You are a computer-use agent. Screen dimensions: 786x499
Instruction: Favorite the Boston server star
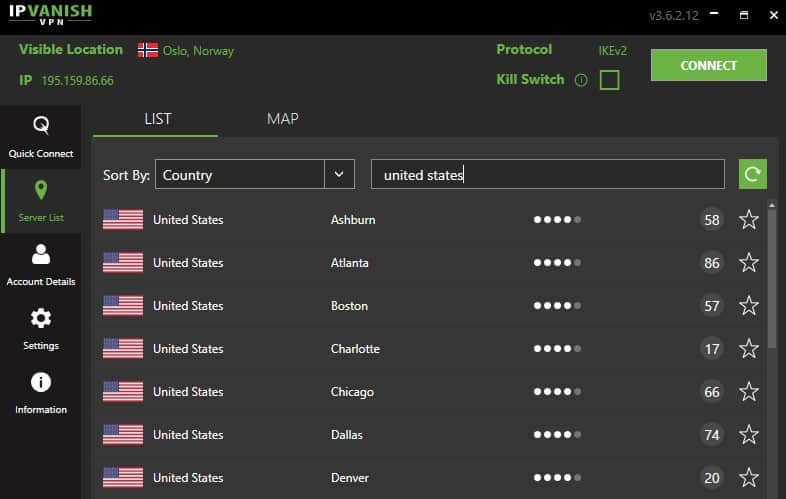coord(748,306)
